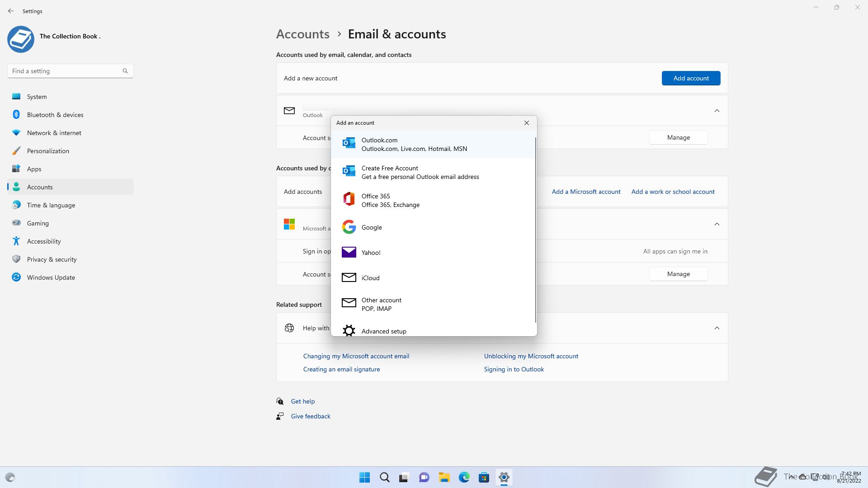Launch Microsoft Edge from taskbar
The height and width of the screenshot is (488, 868).
464,477
